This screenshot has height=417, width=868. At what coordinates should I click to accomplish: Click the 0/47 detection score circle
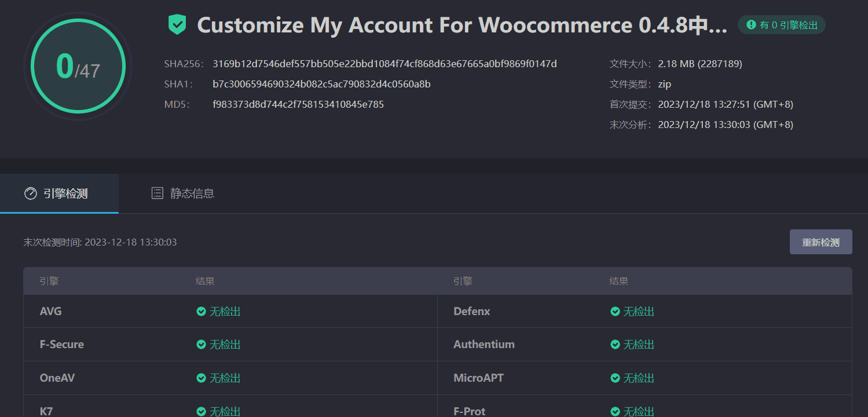(x=78, y=66)
